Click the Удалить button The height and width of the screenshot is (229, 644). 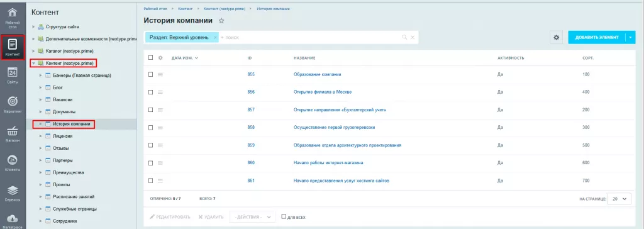[211, 217]
